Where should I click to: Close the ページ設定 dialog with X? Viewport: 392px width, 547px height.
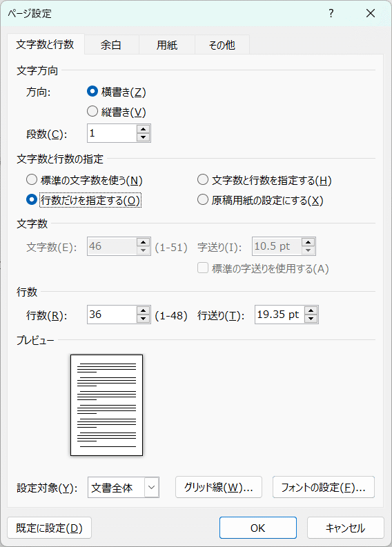pos(371,13)
